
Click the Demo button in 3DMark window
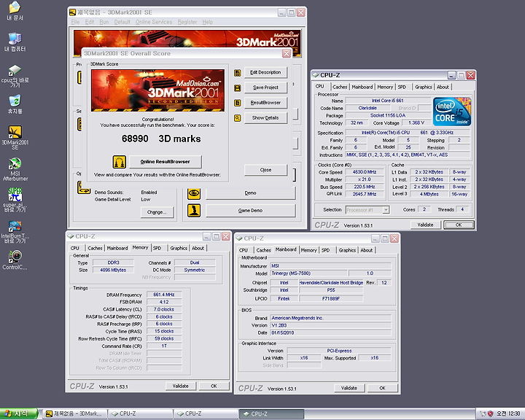coord(250,193)
